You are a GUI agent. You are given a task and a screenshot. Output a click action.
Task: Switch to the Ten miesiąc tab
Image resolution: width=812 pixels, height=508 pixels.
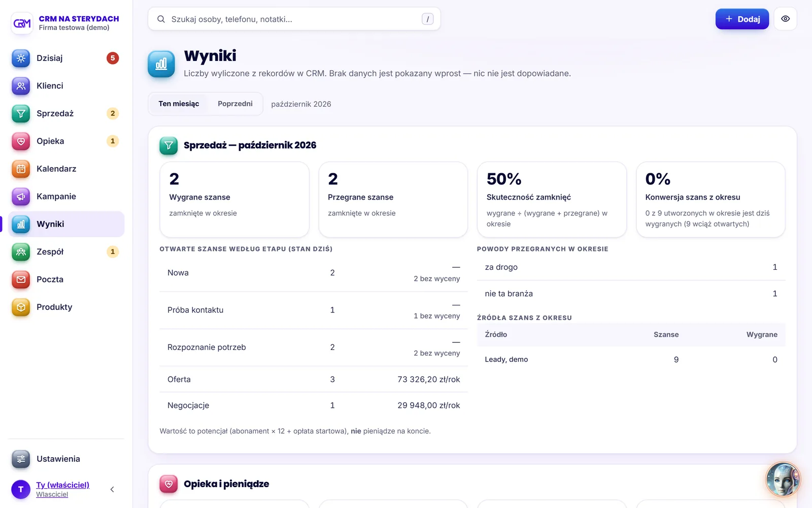coord(179,104)
